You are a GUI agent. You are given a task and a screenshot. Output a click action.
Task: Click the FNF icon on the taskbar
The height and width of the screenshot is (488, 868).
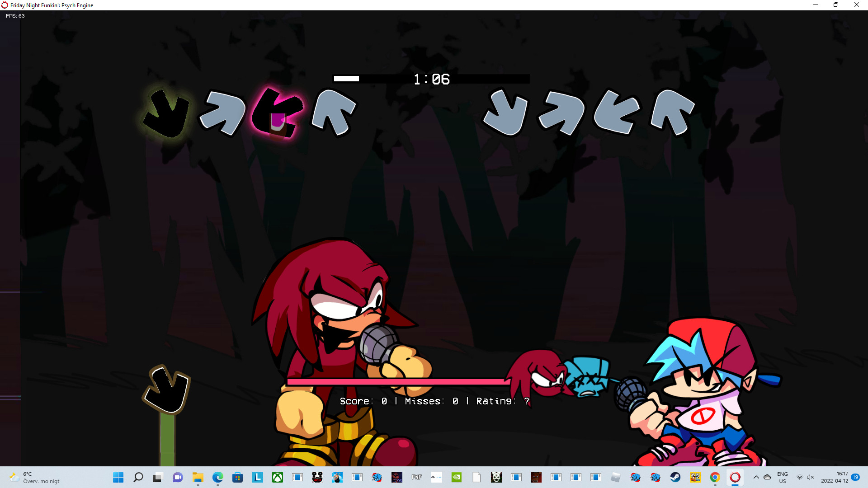(417, 477)
